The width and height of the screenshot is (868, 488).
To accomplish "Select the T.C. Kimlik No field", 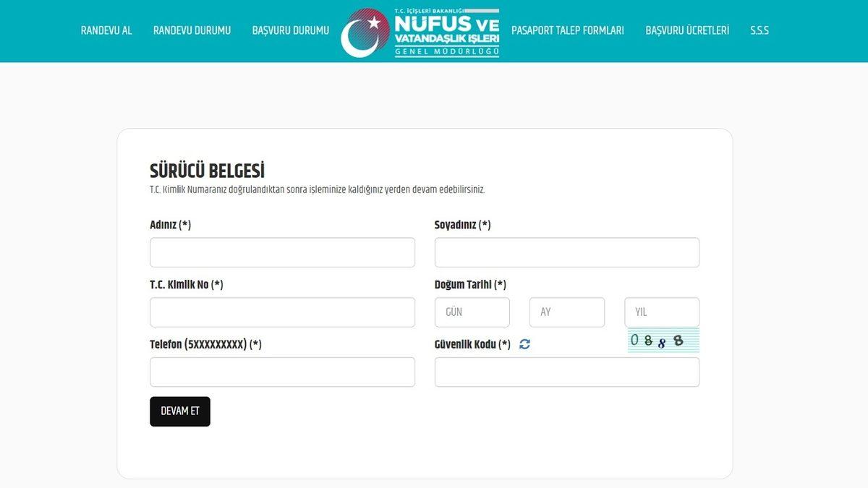I will tap(282, 312).
